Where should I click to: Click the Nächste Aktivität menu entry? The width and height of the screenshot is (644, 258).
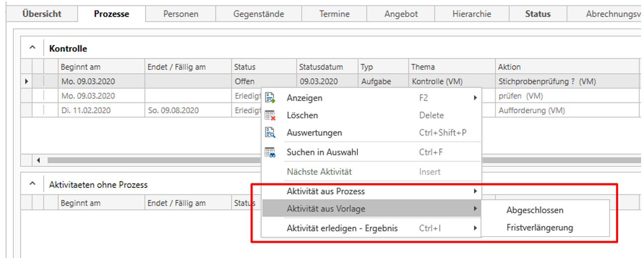pyautogui.click(x=371, y=172)
